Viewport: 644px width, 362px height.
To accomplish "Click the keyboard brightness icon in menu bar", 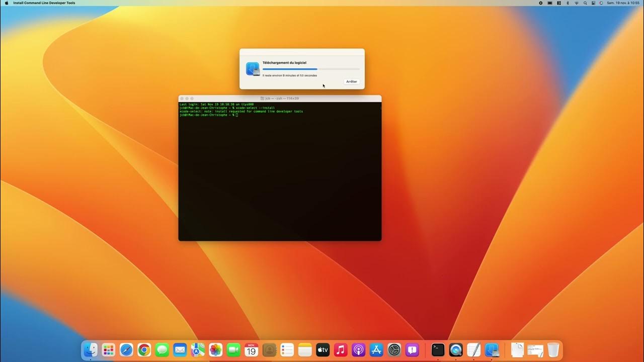I will coord(550,3).
